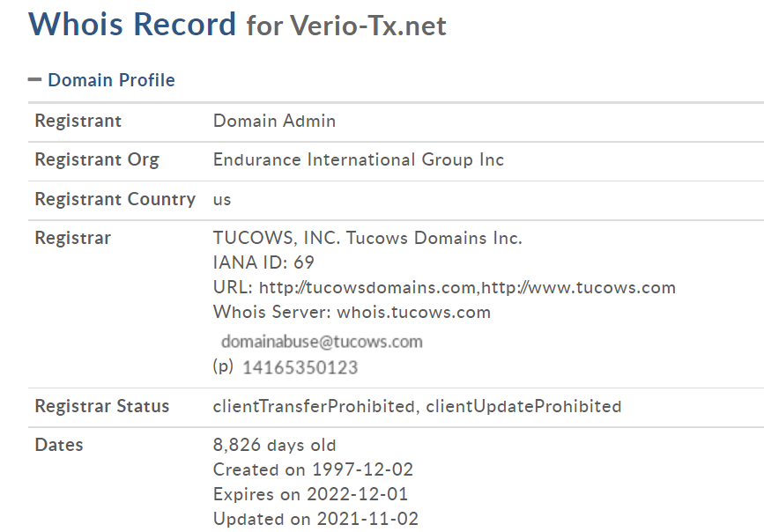Click Created on 1997-12-02 line

313,469
